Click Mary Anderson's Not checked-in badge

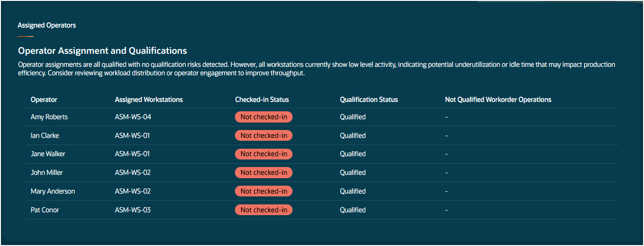pyautogui.click(x=263, y=191)
